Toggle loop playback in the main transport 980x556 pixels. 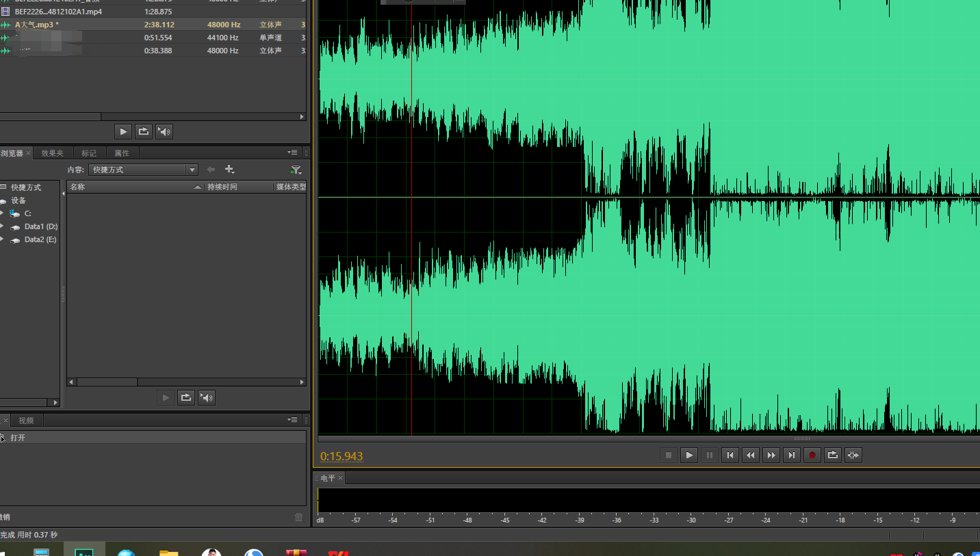tap(832, 455)
